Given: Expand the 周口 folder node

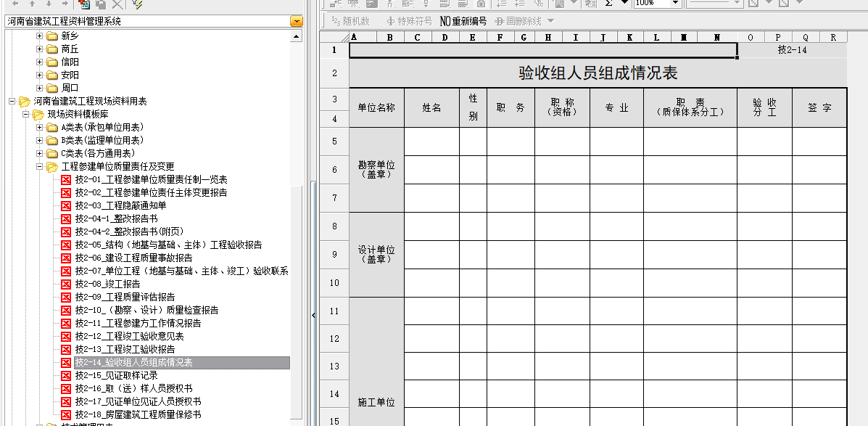Looking at the screenshot, I should (x=40, y=88).
